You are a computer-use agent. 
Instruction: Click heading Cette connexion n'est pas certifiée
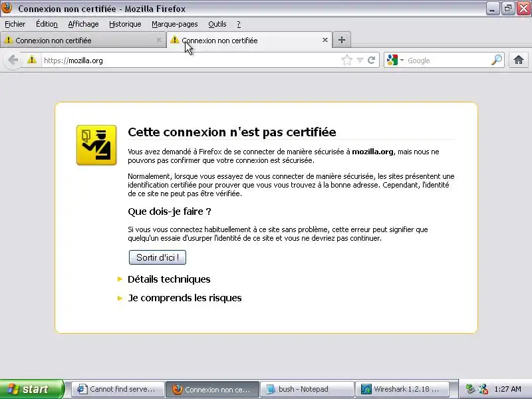tap(231, 132)
